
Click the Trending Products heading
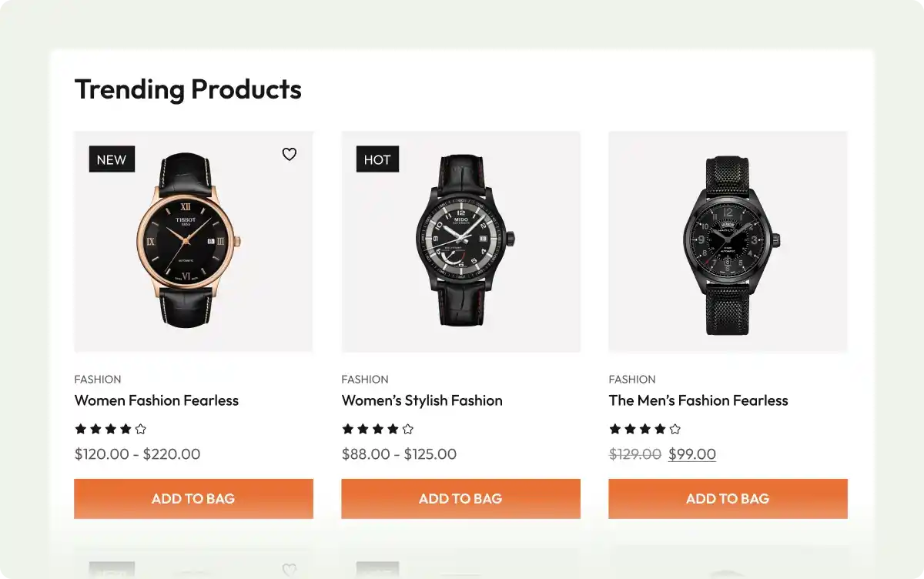coord(187,89)
